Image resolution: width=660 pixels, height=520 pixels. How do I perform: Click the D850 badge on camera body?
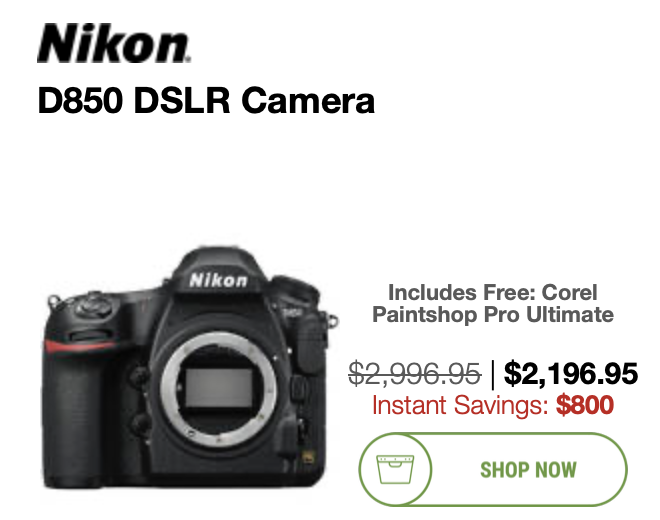292,312
